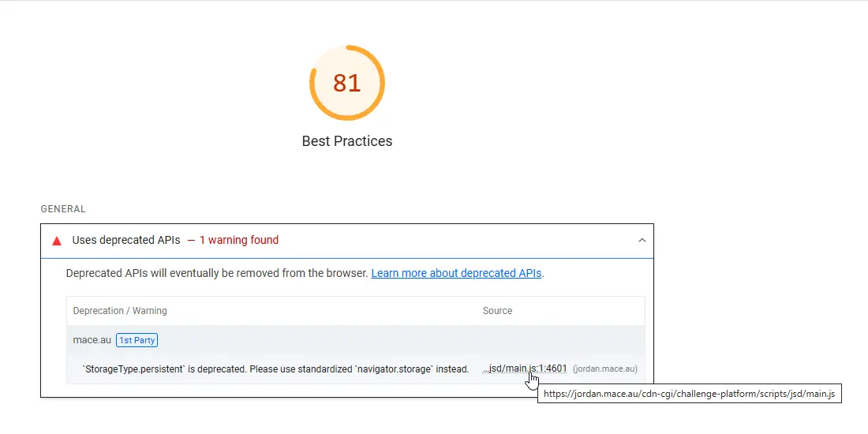Click the StorageType.persistent deprecation message
The image size is (868, 434).
click(x=275, y=369)
